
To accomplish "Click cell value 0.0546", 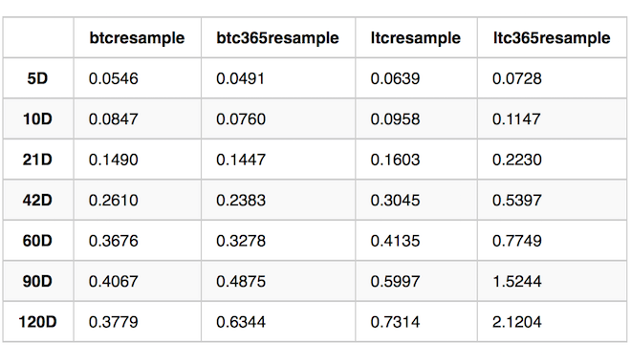I will pyautogui.click(x=114, y=78).
